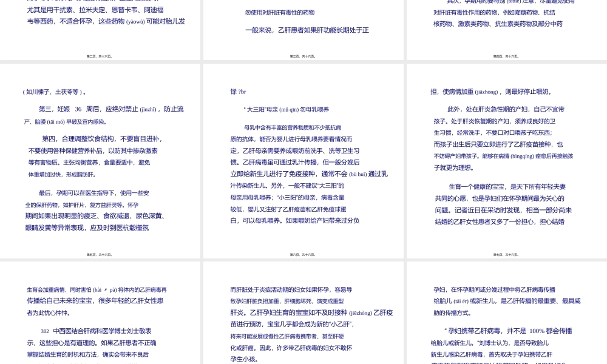The width and height of the screenshot is (607, 364).
Task: Click the page footer 第七页，共十六页
Action: (504, 255)
